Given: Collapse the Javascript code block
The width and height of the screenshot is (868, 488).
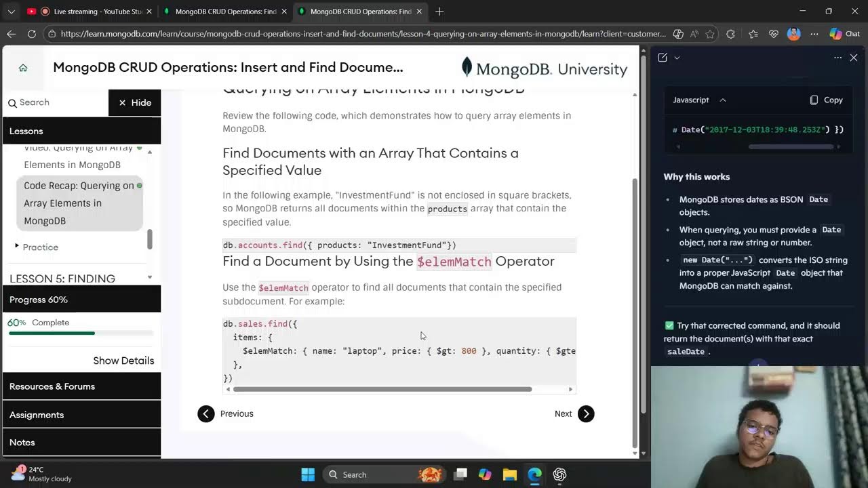Looking at the screenshot, I should tap(723, 100).
